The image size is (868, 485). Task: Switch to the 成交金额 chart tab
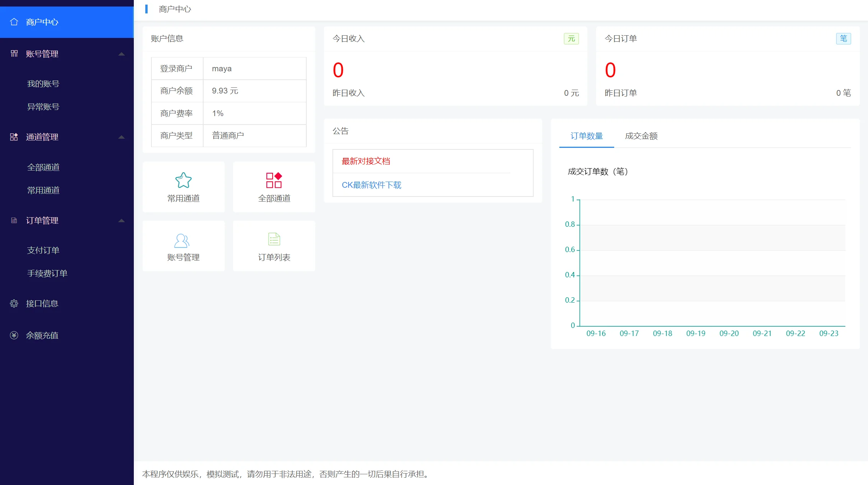point(641,136)
